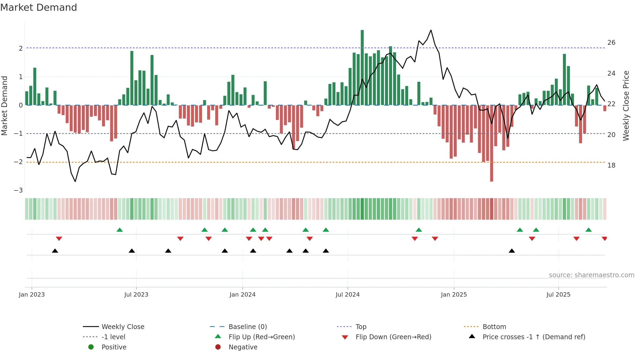
Task: Select the 'Negative' legend label
Action: pos(243,347)
